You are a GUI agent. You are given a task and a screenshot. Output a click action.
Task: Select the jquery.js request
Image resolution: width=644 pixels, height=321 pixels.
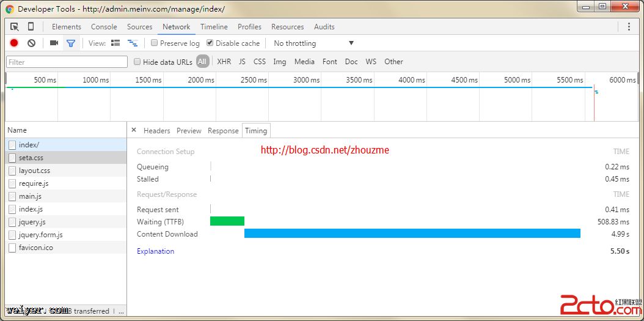click(66, 222)
